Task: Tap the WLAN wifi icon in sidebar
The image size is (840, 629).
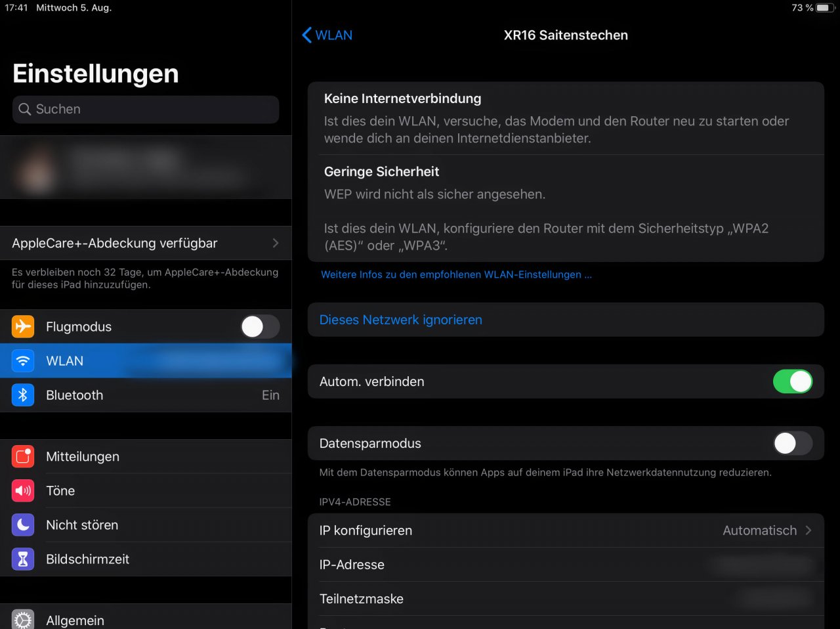Action: 23,360
